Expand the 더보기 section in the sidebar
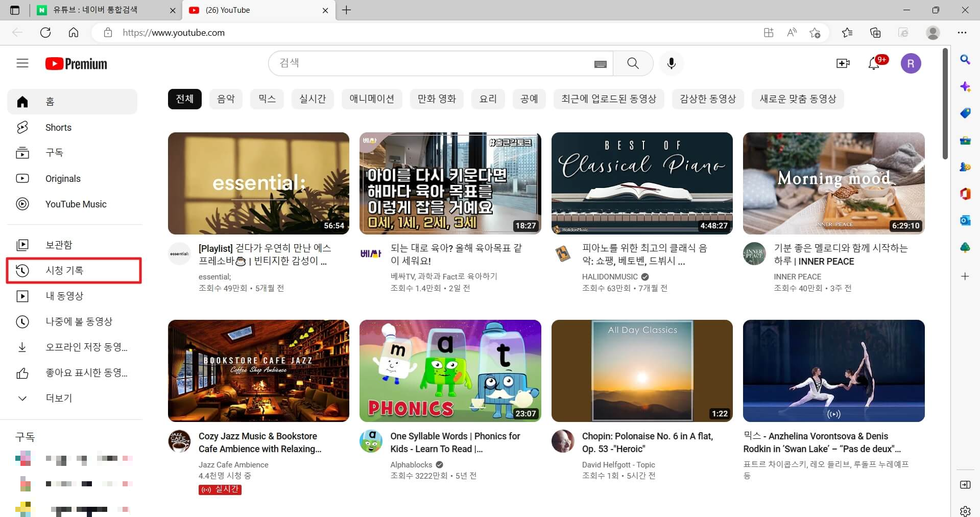 point(58,397)
